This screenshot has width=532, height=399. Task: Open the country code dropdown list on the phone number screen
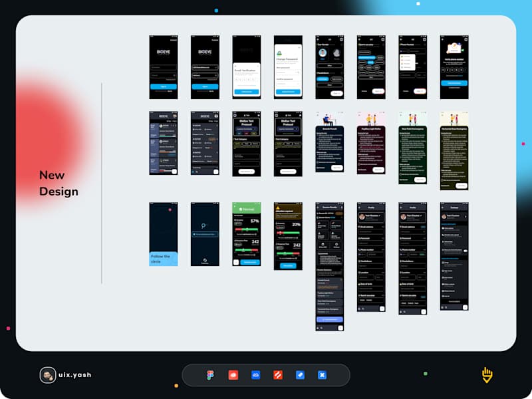407,62
